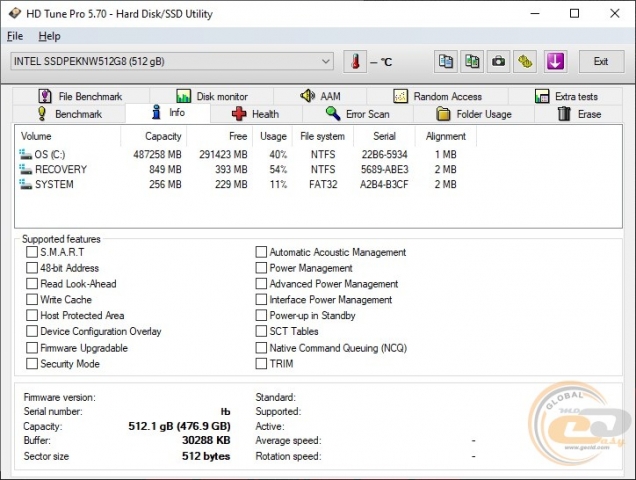Toggle the TRIM checkbox
Viewport: 636px width, 480px height.
pyautogui.click(x=261, y=364)
